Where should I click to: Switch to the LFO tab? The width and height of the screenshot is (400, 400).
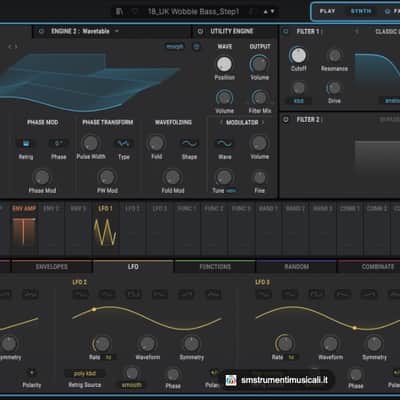point(133,267)
